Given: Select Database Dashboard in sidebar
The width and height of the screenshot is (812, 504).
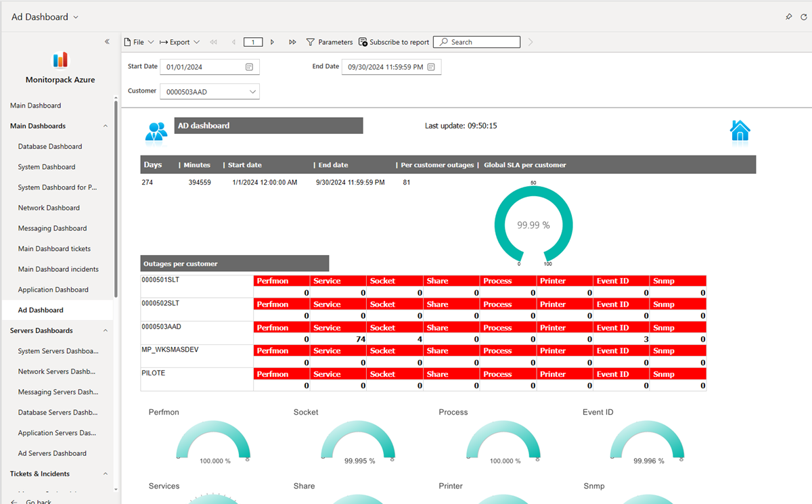Looking at the screenshot, I should point(50,147).
